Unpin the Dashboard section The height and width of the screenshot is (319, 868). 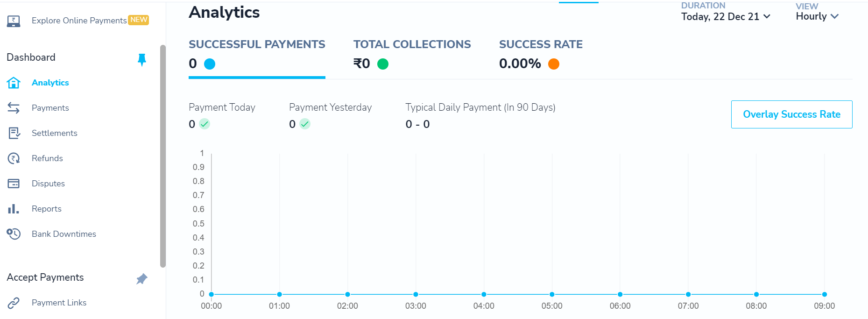click(x=142, y=59)
